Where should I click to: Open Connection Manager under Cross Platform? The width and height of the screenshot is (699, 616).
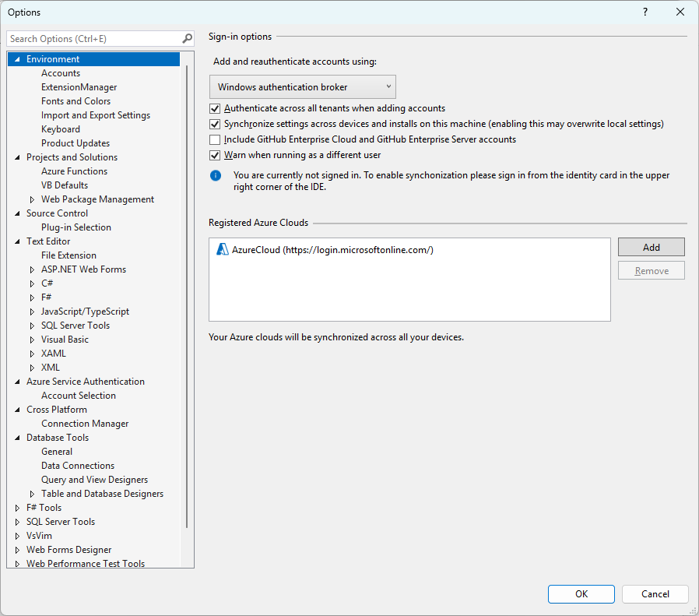tap(85, 424)
